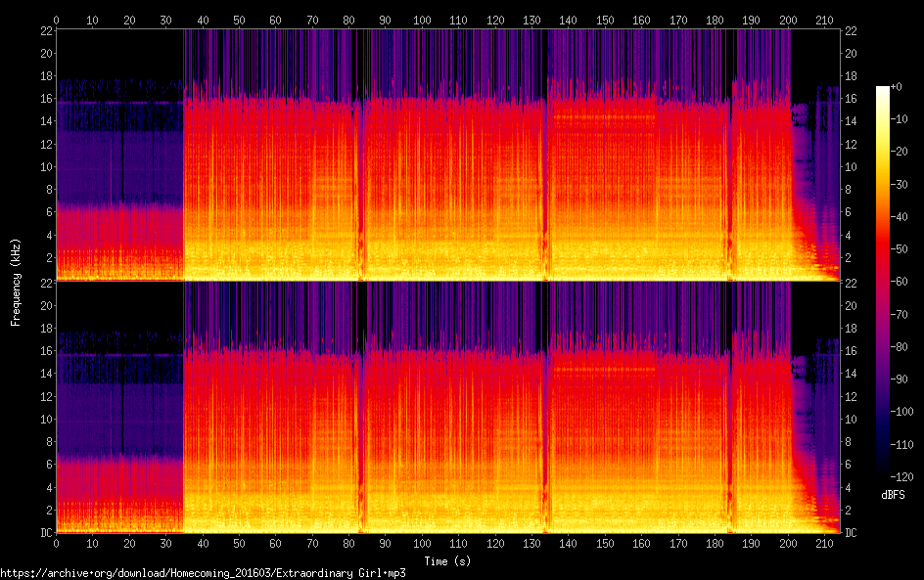
Task: Click the "Frequency (kHz)" vertical axis label
Action: [x=16, y=282]
